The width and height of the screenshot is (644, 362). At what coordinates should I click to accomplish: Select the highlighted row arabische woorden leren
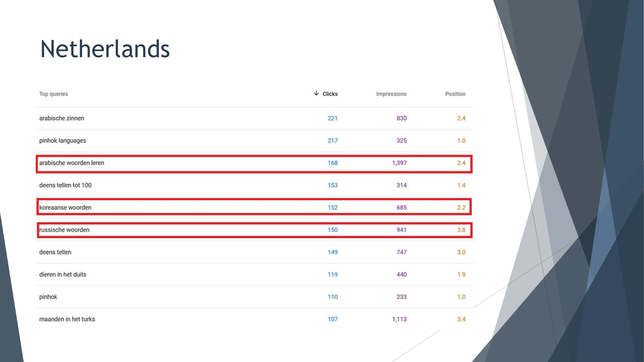click(72, 163)
